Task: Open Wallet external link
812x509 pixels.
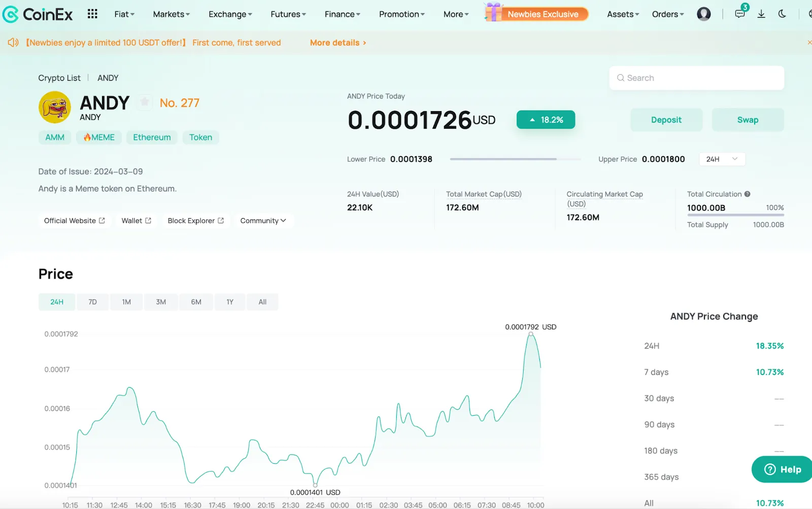Action: [136, 220]
